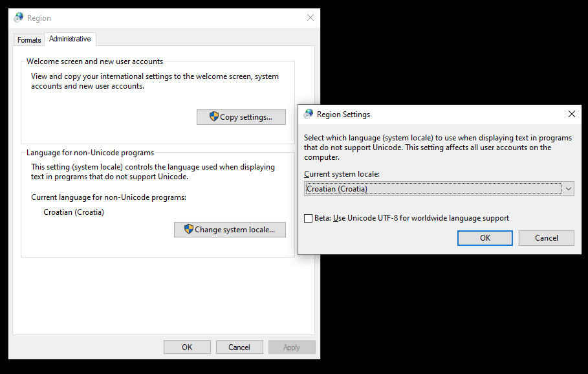The height and width of the screenshot is (374, 588).
Task: Click the globe icon in Region Settings title bar
Action: (x=309, y=114)
